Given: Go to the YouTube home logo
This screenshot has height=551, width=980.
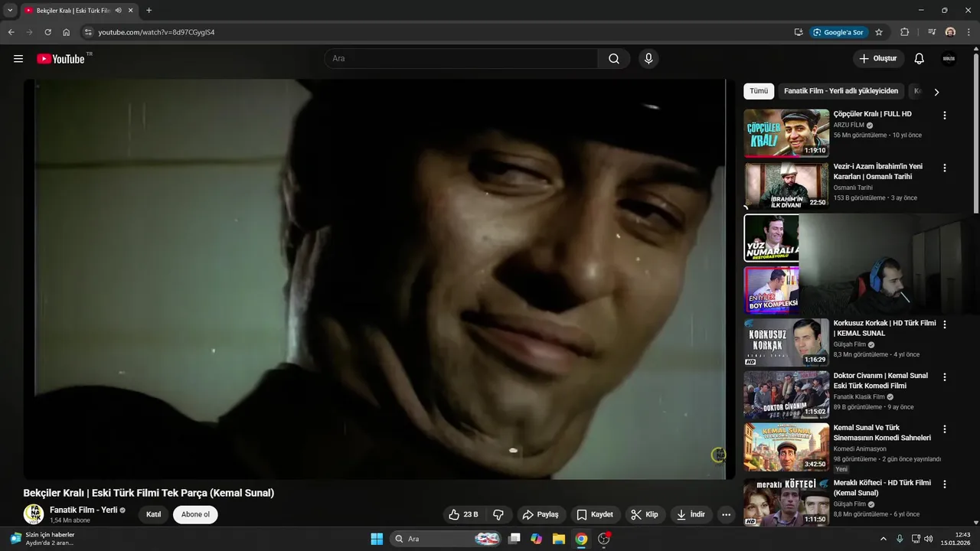Looking at the screenshot, I should [60, 59].
